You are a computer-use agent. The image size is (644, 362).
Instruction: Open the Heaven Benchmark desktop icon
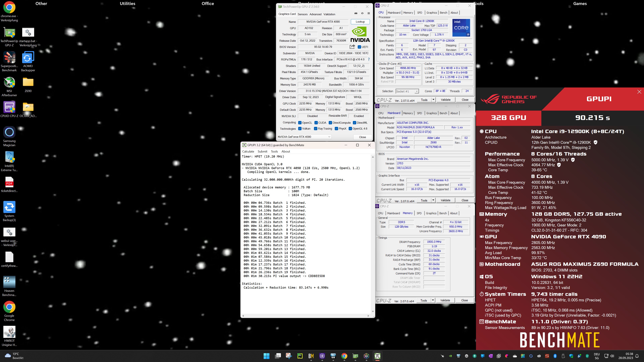pos(9,286)
